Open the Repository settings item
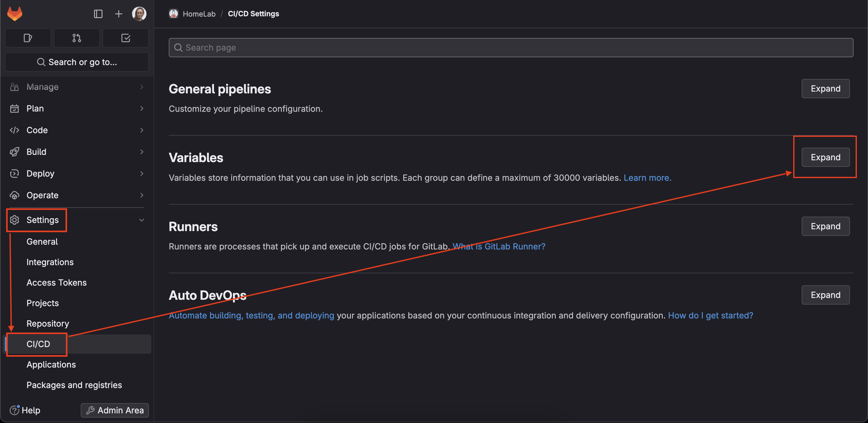Screen dimensions: 868x423 pyautogui.click(x=48, y=323)
